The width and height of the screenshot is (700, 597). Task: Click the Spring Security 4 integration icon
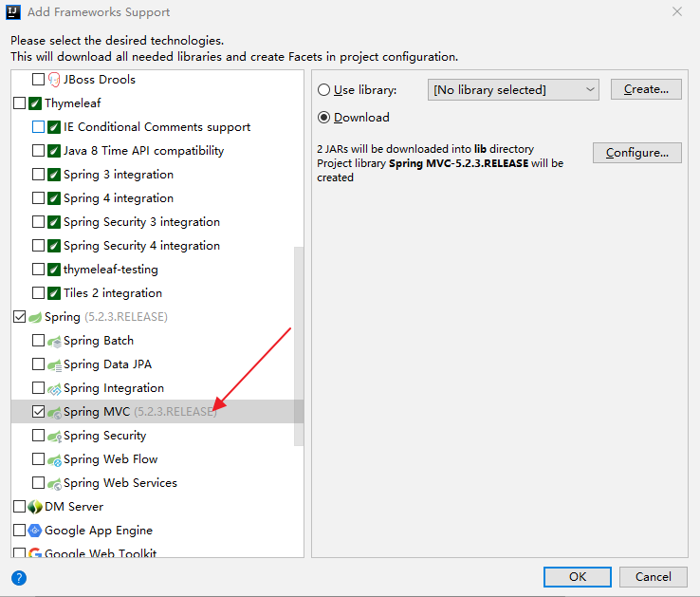53,245
